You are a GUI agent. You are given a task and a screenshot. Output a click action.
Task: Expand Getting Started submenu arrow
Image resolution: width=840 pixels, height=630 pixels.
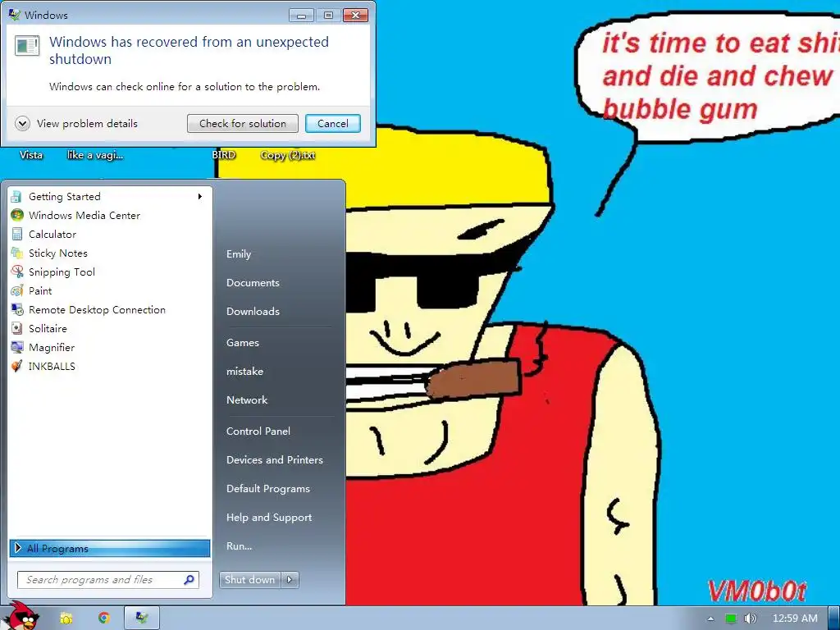pyautogui.click(x=200, y=197)
